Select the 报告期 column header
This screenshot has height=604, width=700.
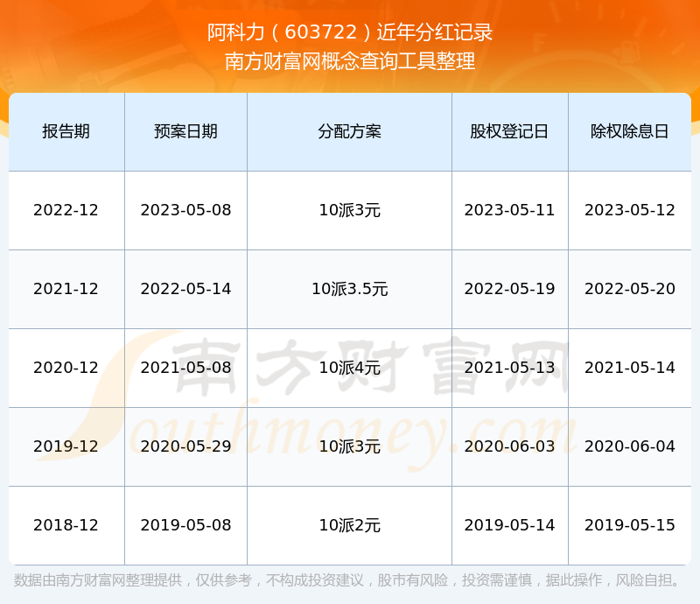coord(66,131)
